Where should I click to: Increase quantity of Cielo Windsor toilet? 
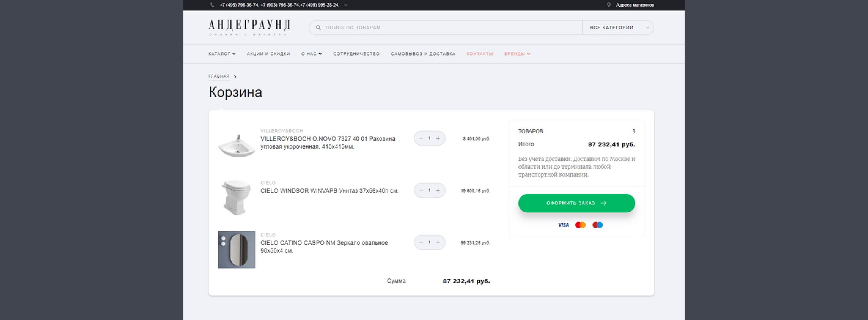tap(438, 191)
